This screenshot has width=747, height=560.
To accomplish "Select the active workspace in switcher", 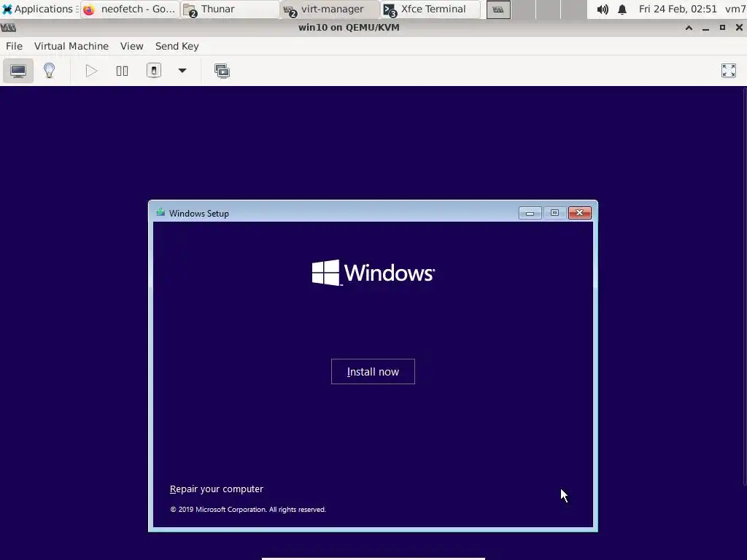I will coord(498,9).
